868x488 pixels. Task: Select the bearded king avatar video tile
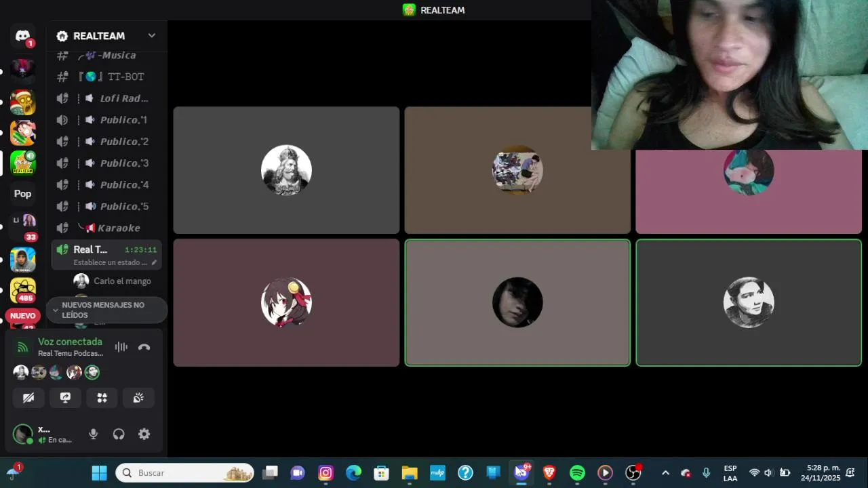point(286,170)
